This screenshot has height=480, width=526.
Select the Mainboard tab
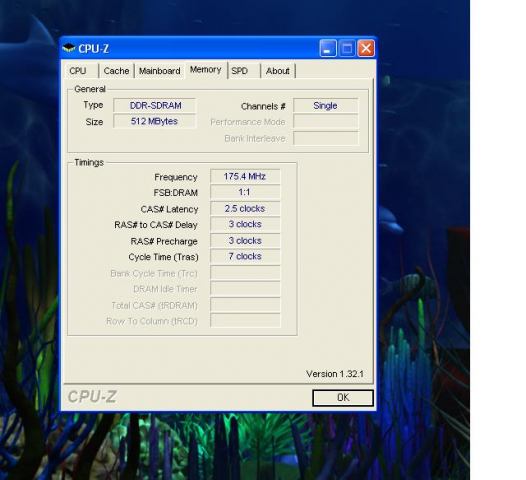[160, 71]
